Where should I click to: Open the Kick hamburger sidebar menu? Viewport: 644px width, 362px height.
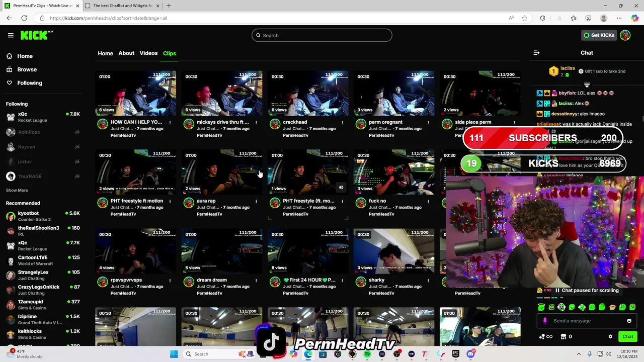[11, 35]
